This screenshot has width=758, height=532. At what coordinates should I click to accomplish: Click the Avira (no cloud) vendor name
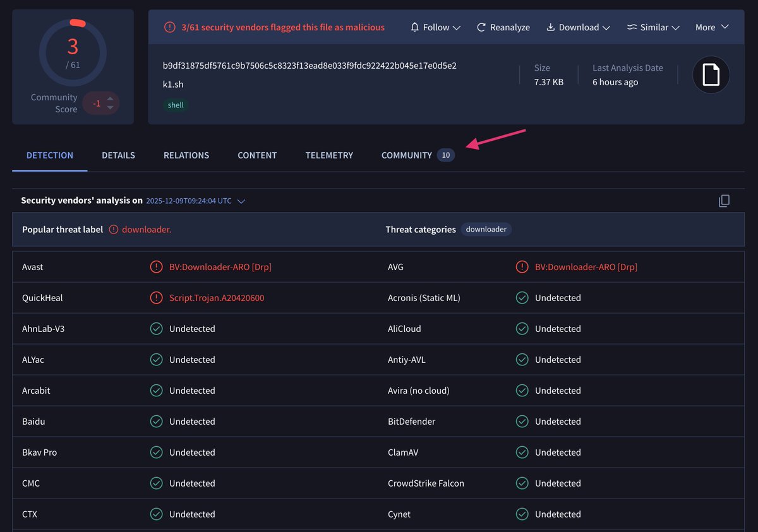click(419, 391)
